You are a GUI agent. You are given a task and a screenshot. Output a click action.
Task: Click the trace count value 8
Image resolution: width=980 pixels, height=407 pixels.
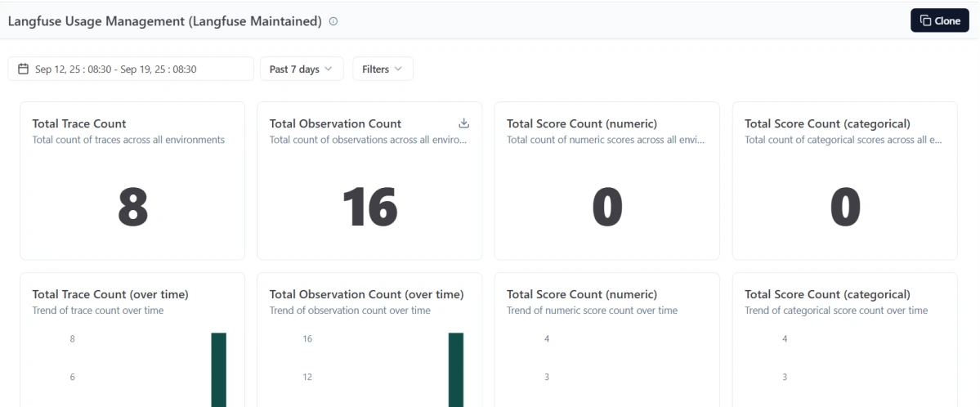pyautogui.click(x=132, y=208)
